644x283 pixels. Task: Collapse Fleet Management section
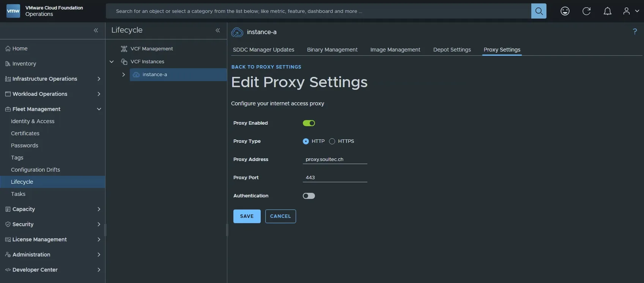tap(99, 109)
